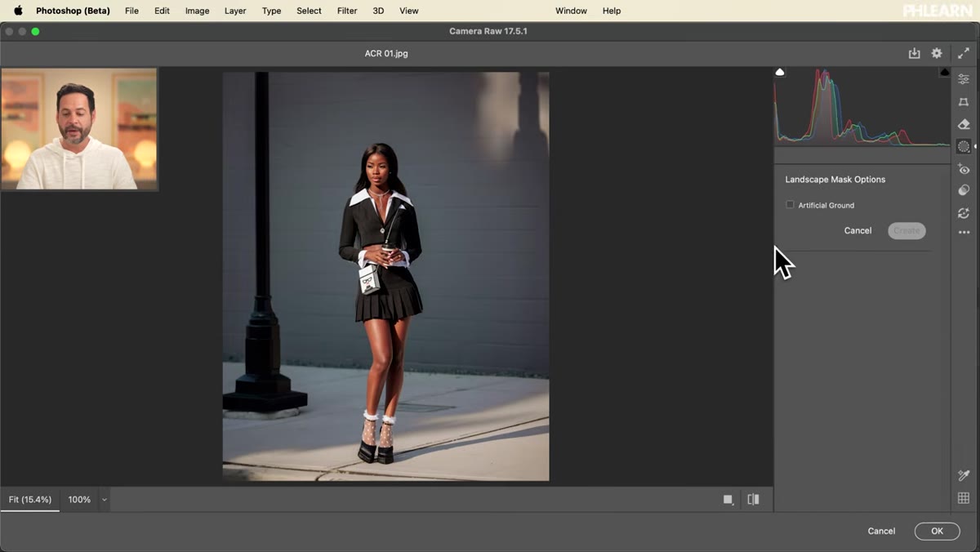This screenshot has width=980, height=552.
Task: Click Cancel in Landscape Mask Options
Action: point(857,230)
